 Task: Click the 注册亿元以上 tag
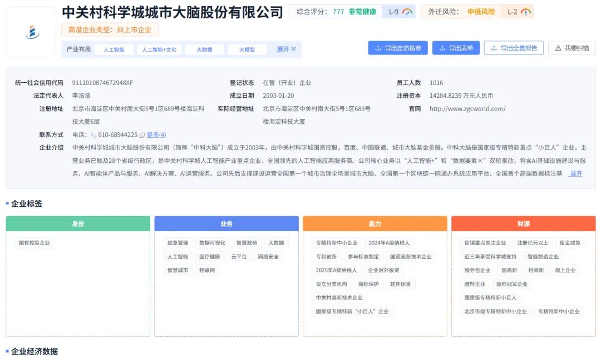(x=533, y=243)
